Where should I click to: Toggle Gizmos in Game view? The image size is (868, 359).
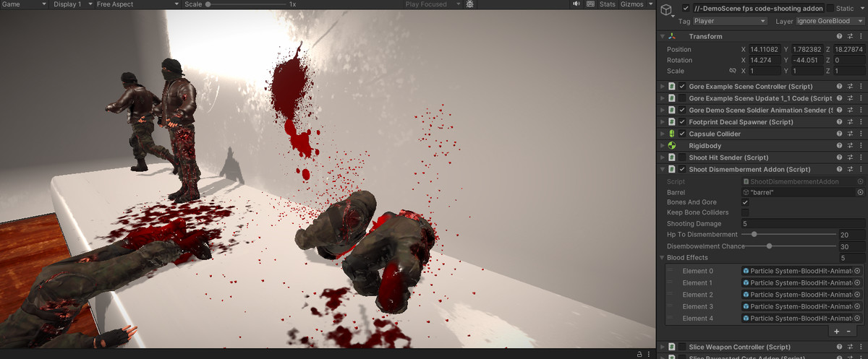point(631,4)
